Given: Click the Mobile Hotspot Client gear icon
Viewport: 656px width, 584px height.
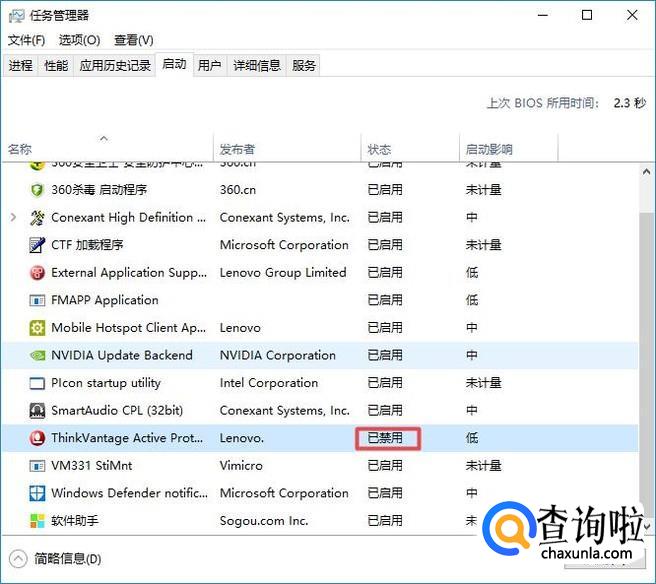Looking at the screenshot, I should coord(37,328).
